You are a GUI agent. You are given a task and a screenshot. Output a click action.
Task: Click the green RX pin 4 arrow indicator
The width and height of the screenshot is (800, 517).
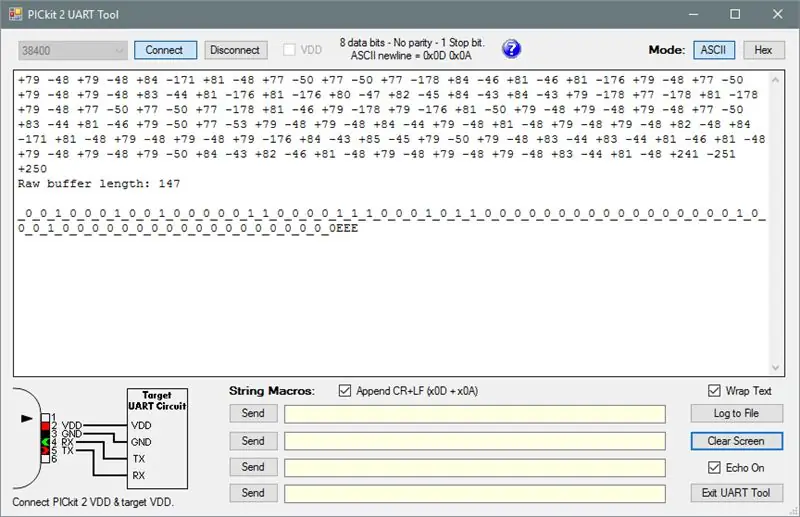coord(45,442)
